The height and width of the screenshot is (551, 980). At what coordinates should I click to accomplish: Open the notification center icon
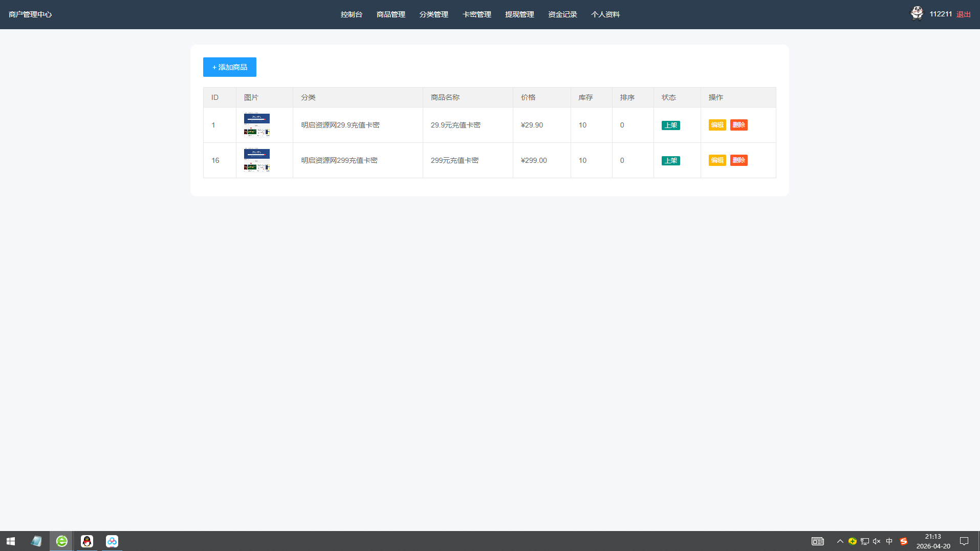(964, 541)
